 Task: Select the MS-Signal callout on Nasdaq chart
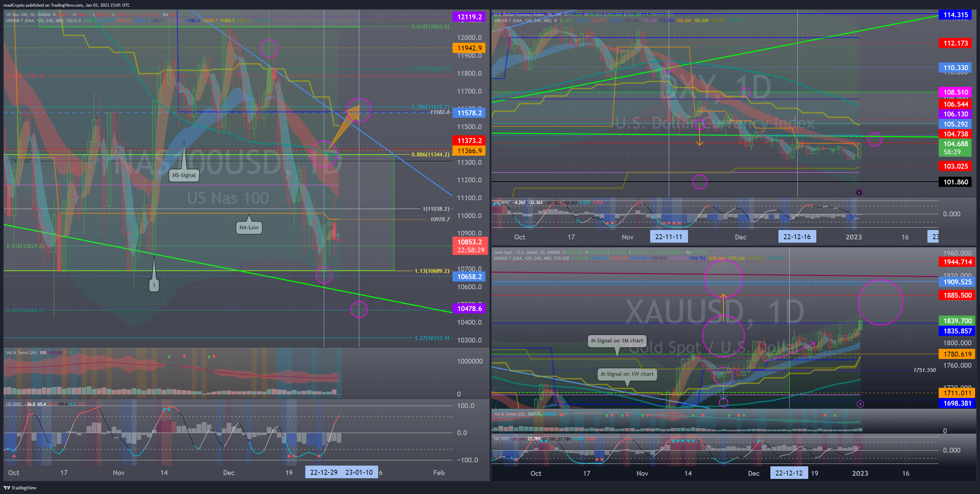tap(184, 175)
